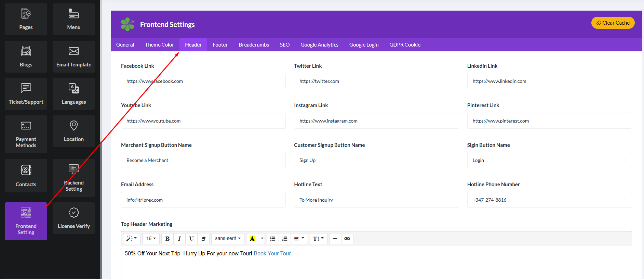Apply unordered bullet list
Image resolution: width=644 pixels, height=279 pixels.
click(x=273, y=239)
